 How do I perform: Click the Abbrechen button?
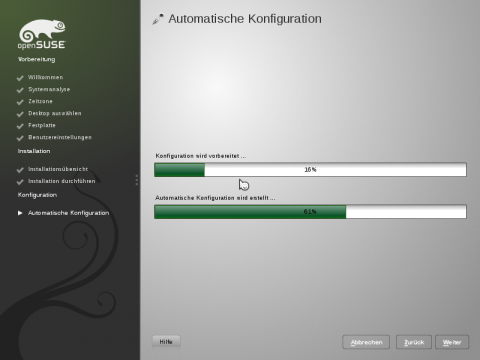point(366,342)
